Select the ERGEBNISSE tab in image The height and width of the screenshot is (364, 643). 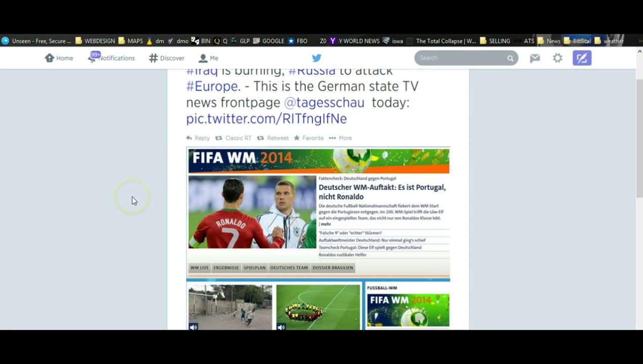tap(226, 268)
